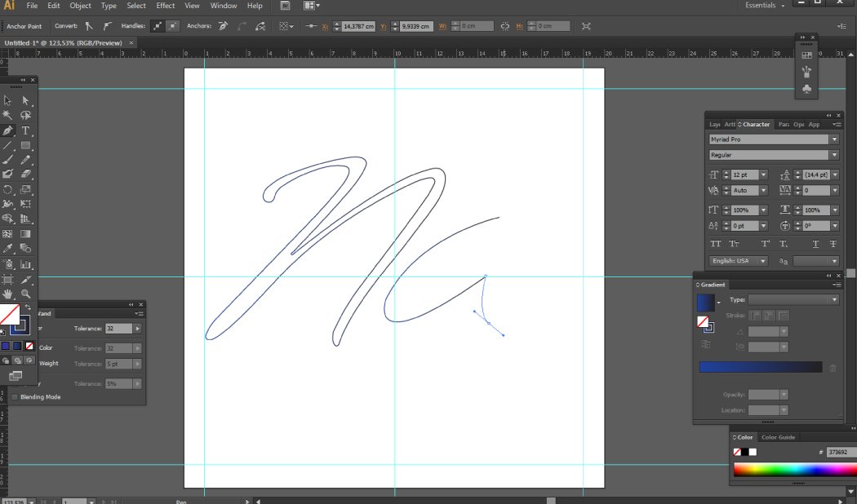
Task: Toggle Superscript button in Character panel
Action: pyautogui.click(x=766, y=244)
